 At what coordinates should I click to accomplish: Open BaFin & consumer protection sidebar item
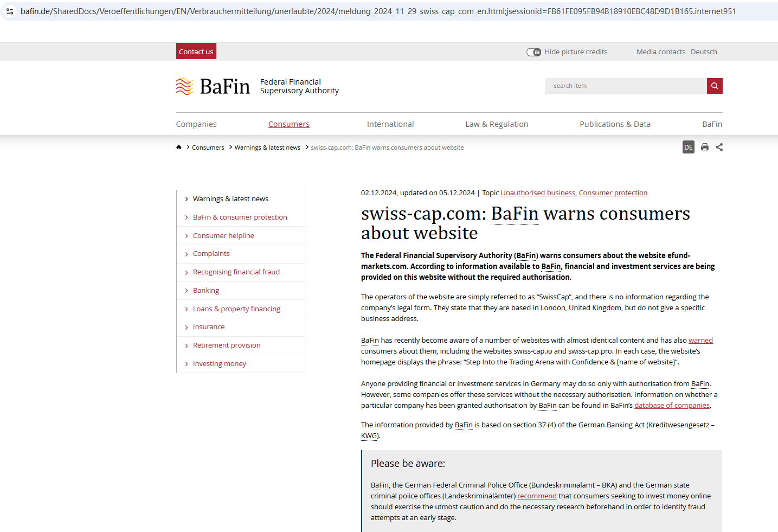240,217
